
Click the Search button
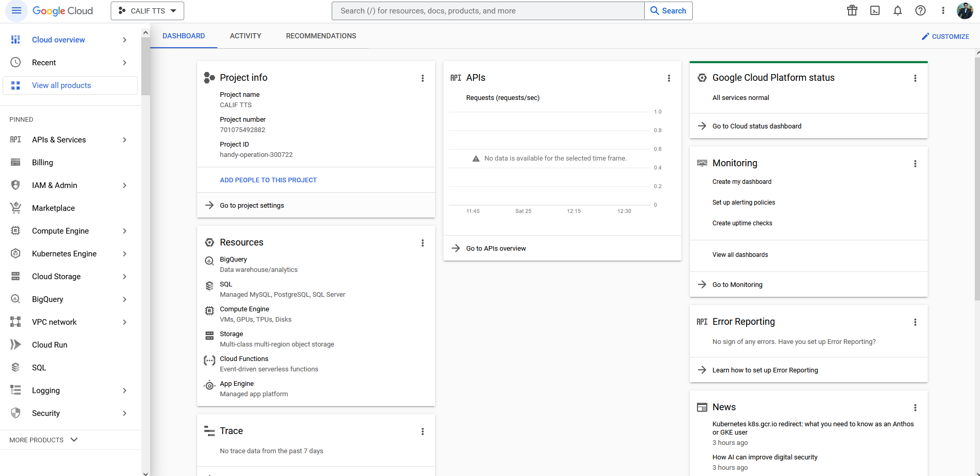[669, 11]
